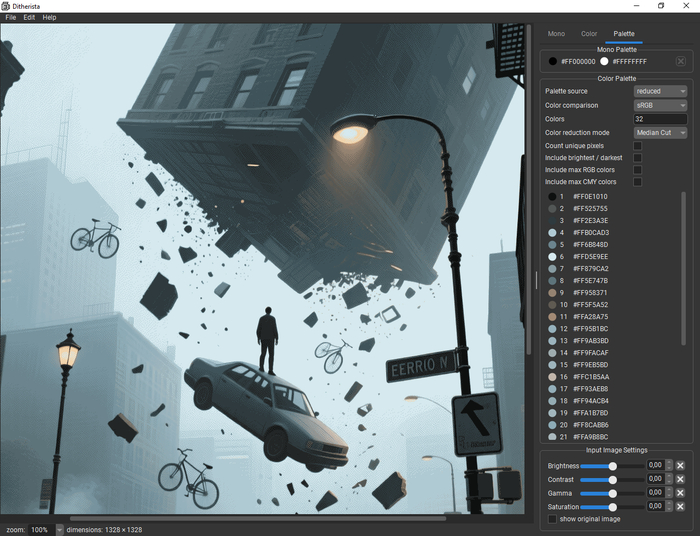Screen dimensions: 700x536
Task: Click the Ditherista app icon in title bar
Action: pyautogui.click(x=6, y=6)
